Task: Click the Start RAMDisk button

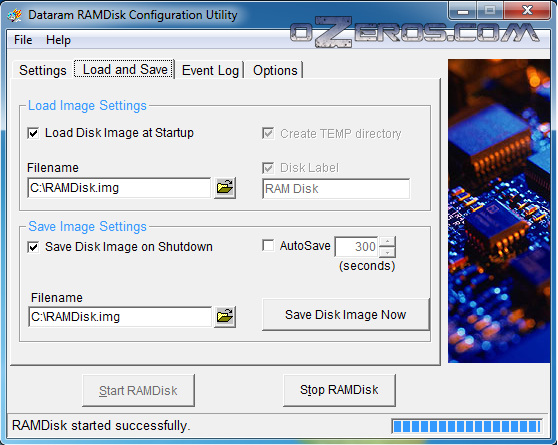Action: [x=138, y=390]
